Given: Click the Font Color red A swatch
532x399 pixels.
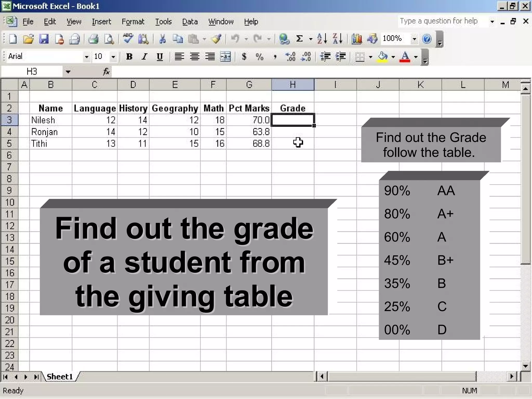Looking at the screenshot, I should [405, 57].
